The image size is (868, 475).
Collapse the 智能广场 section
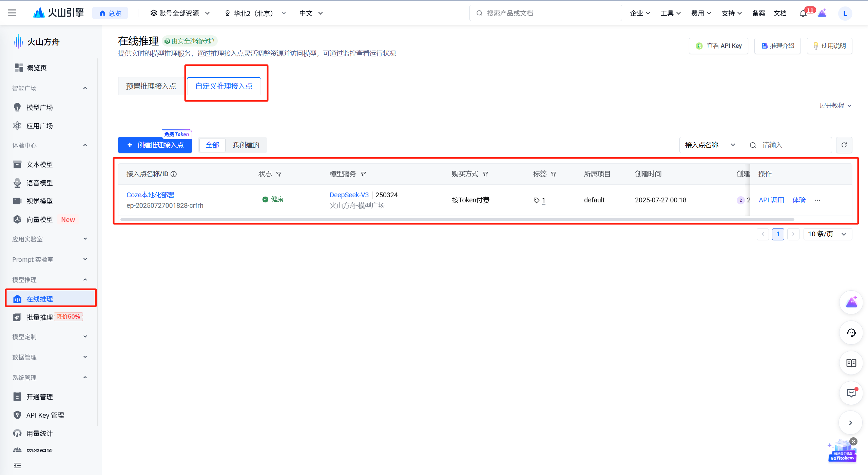[x=85, y=88]
